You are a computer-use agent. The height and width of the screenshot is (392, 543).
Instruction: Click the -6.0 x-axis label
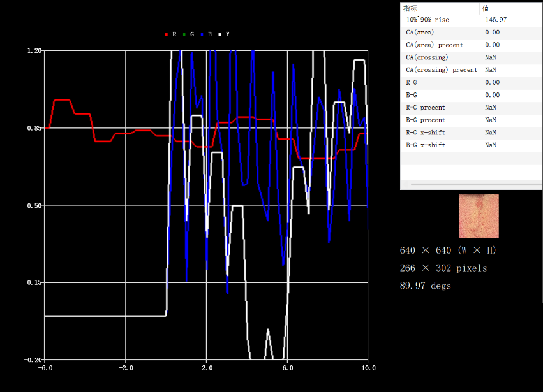(x=45, y=368)
